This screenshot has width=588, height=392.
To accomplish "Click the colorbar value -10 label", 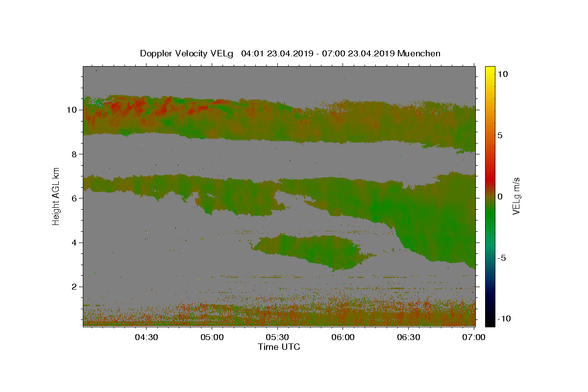I will pos(504,318).
